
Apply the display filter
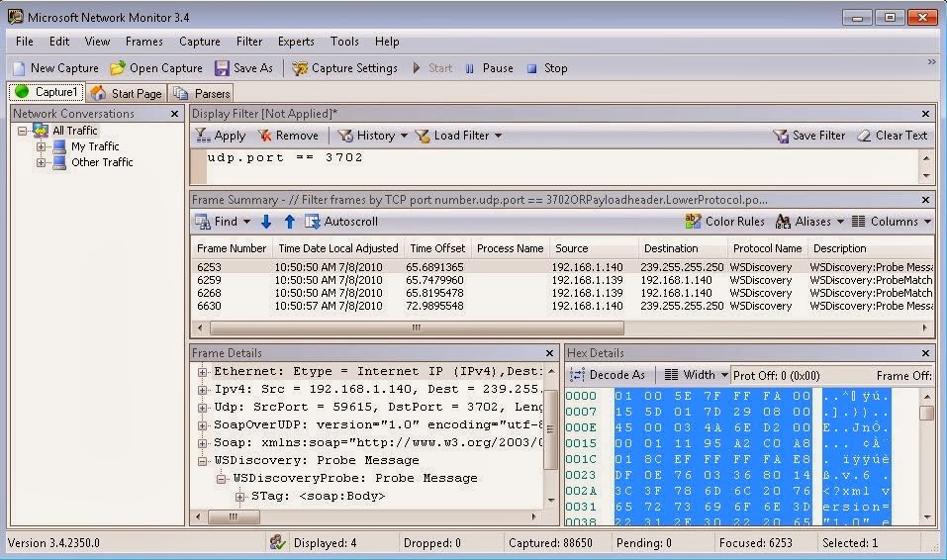[221, 136]
